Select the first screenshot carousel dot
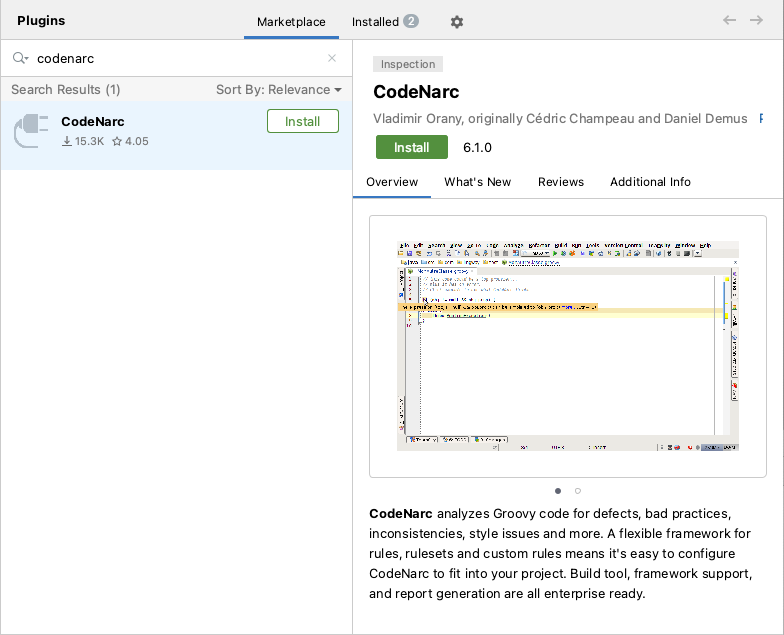This screenshot has width=784, height=635. [558, 491]
